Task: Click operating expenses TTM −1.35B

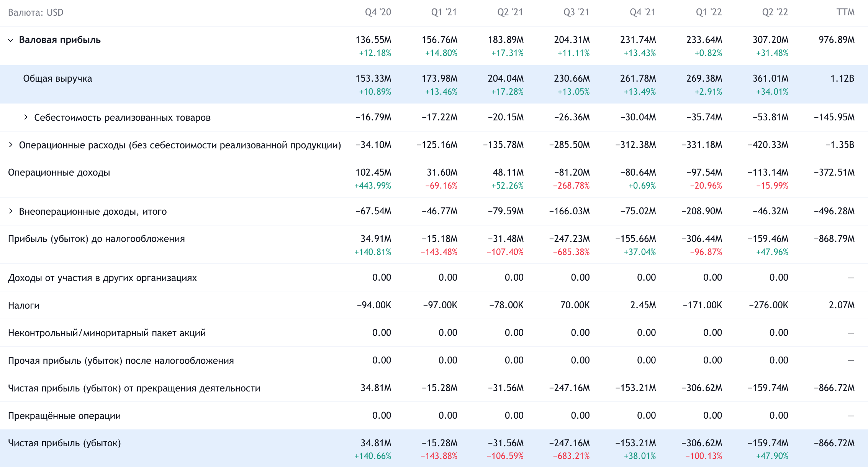Action: pos(840,145)
